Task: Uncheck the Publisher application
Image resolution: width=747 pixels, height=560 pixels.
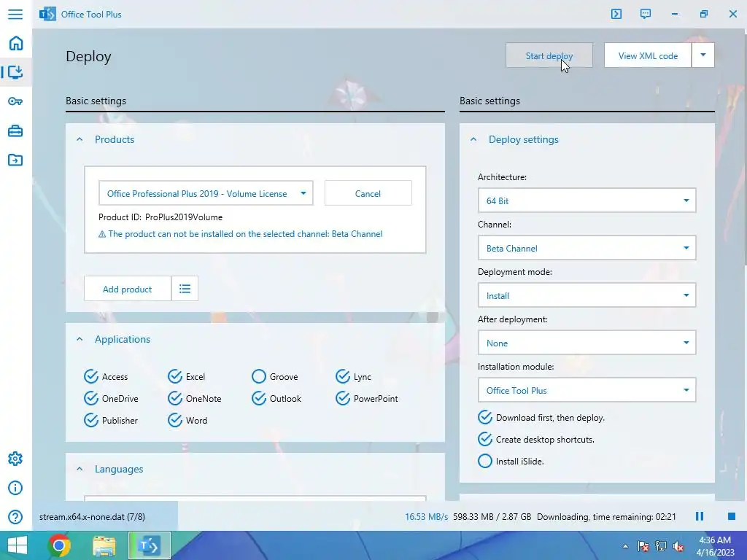Action: coord(111,421)
